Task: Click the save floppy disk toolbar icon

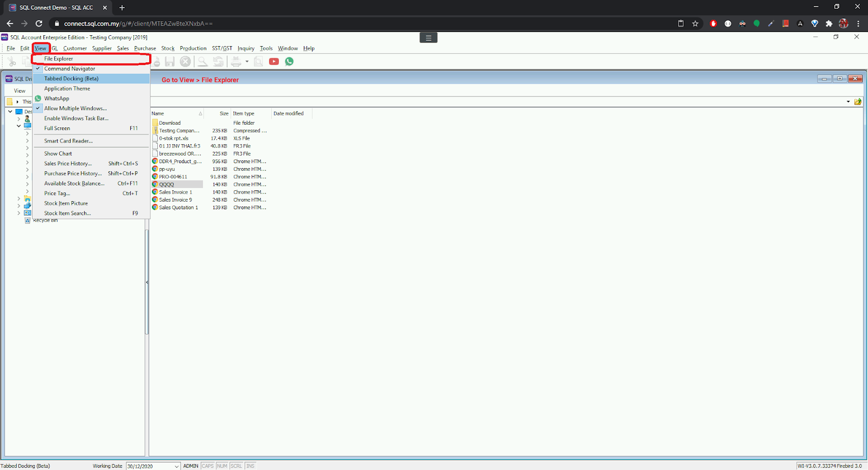Action: click(170, 61)
